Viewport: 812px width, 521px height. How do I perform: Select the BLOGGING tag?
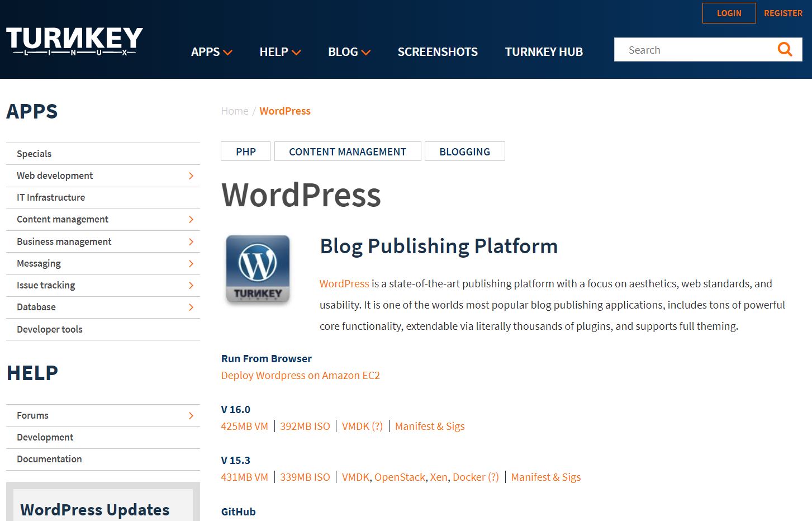[465, 151]
